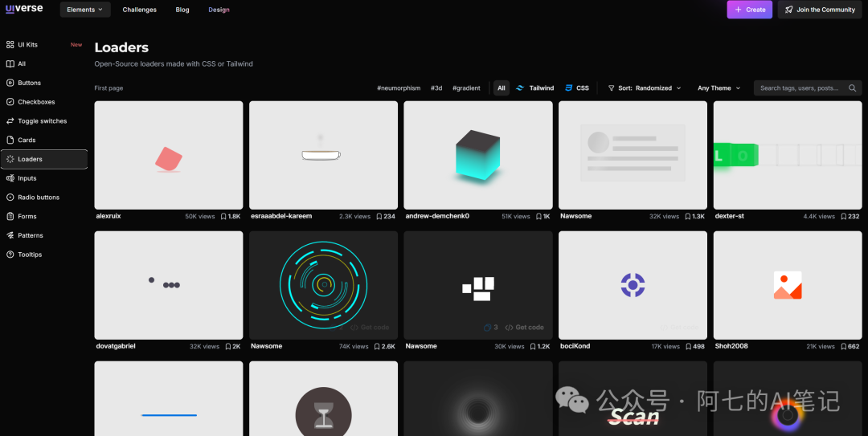Click the Create button

(750, 10)
